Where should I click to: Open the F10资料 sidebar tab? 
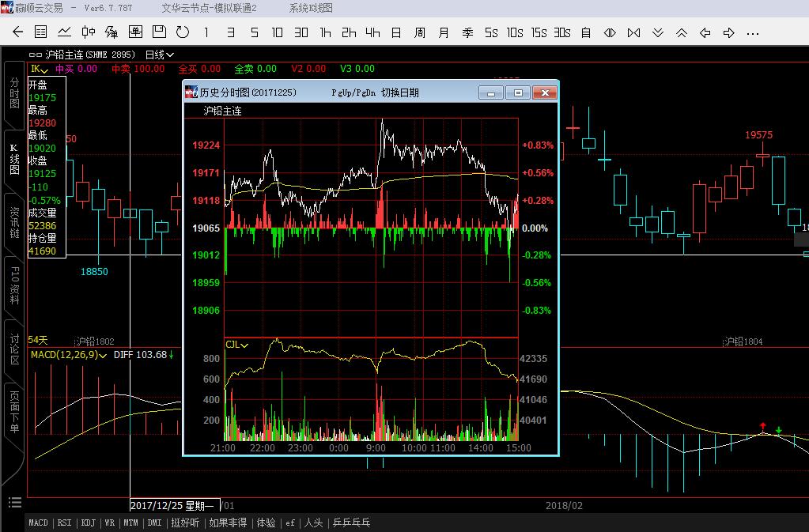click(14, 286)
